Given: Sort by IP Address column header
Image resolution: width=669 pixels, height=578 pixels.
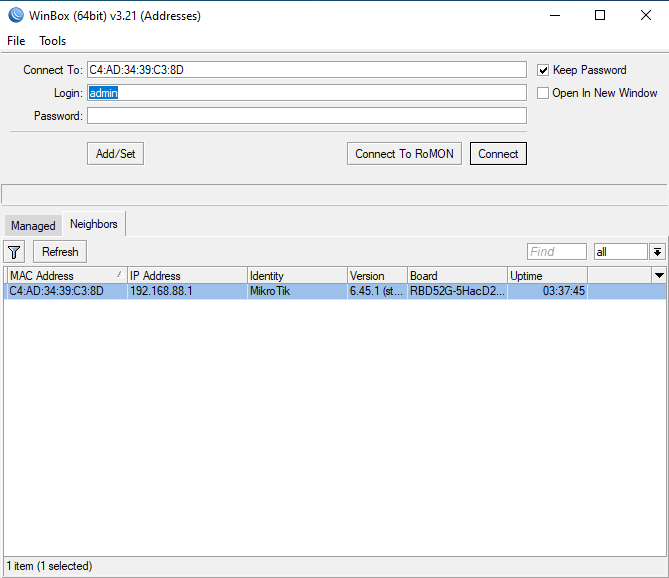Looking at the screenshot, I should click(187, 276).
